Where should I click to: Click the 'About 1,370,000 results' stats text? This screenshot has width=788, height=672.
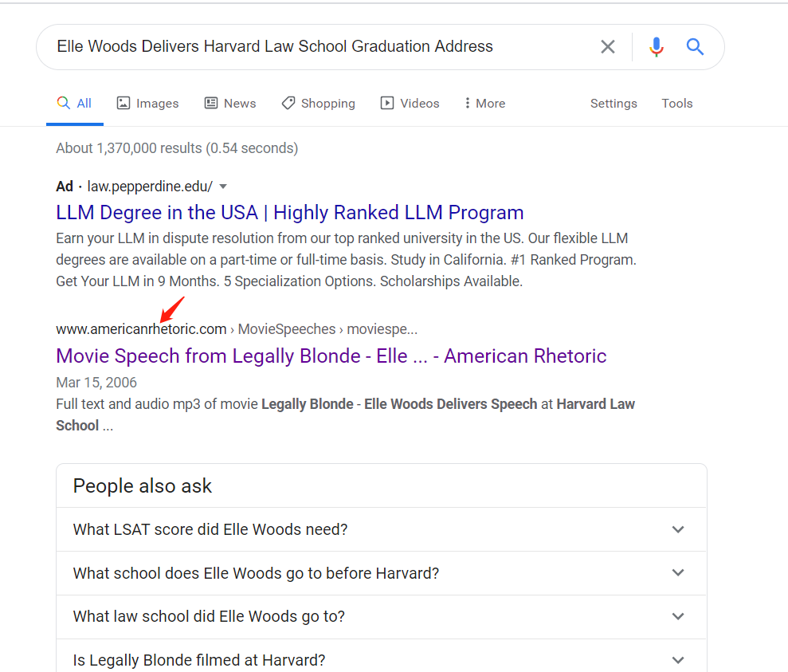(177, 148)
